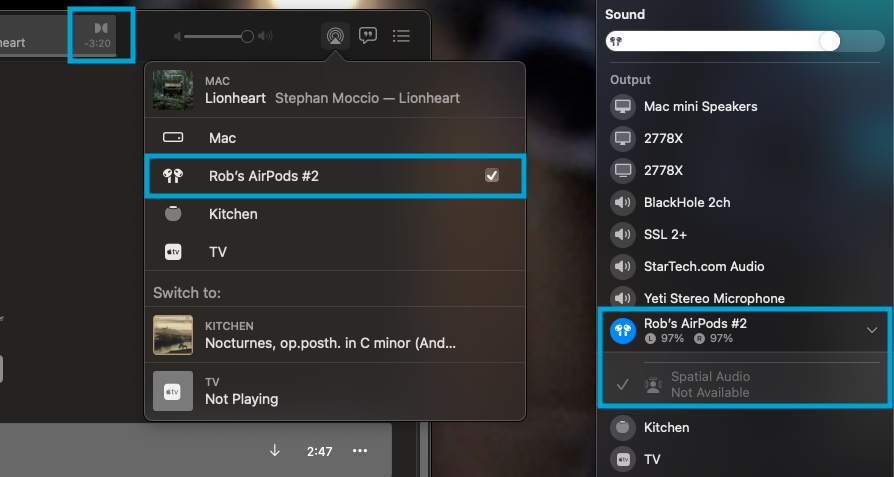The width and height of the screenshot is (894, 477).
Task: Click the blue AirPods output icon
Action: pos(623,331)
